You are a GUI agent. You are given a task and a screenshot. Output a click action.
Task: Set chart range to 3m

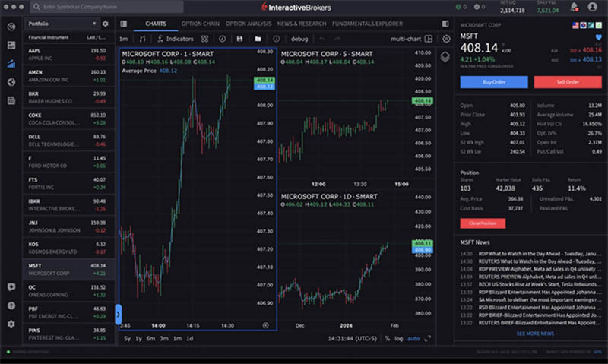[x=164, y=339]
